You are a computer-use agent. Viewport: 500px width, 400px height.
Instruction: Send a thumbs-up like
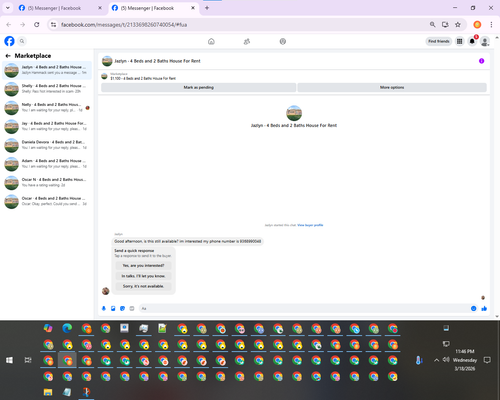[x=484, y=309]
